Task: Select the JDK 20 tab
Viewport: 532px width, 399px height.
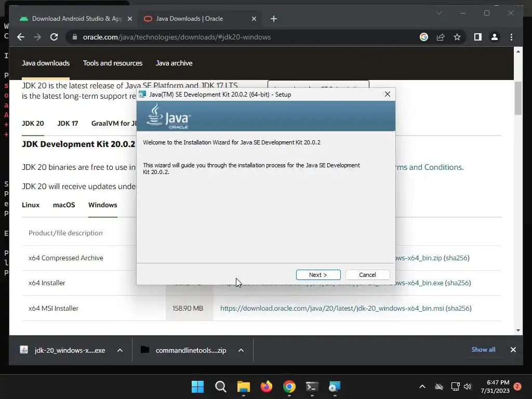Action: coord(33,124)
